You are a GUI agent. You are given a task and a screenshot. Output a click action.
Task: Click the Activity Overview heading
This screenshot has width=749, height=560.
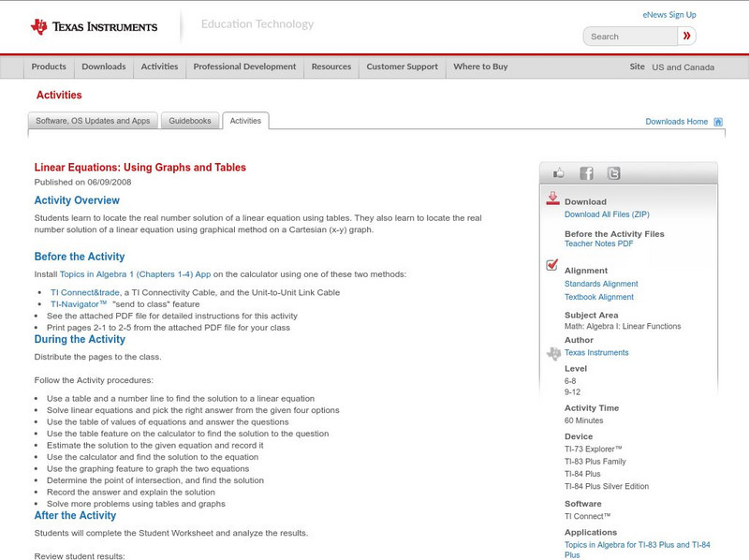77,200
